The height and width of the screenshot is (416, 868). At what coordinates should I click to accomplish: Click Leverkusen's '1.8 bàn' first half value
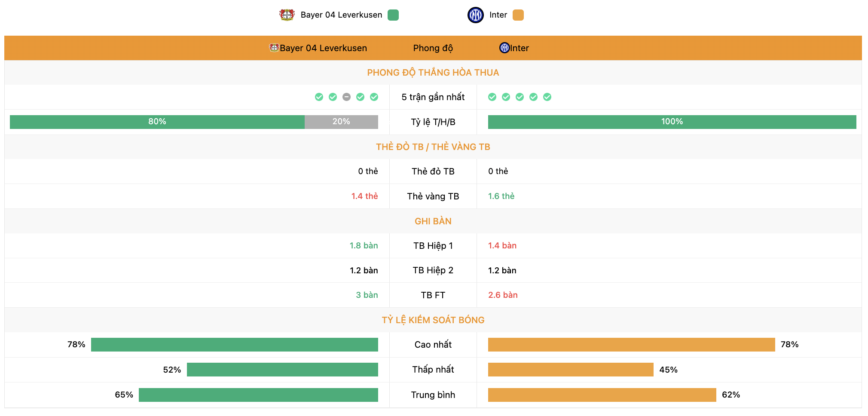click(x=364, y=246)
